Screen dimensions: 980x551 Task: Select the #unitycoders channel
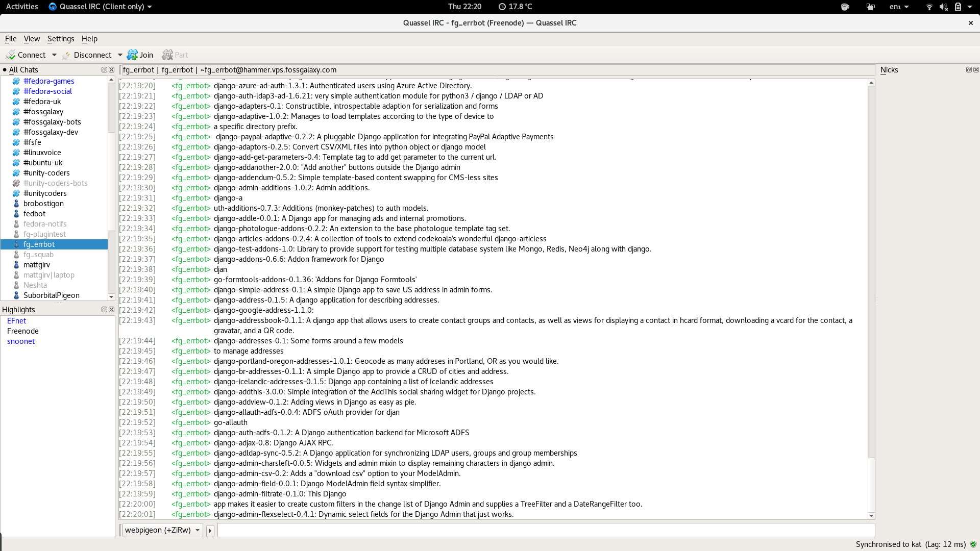click(x=45, y=193)
